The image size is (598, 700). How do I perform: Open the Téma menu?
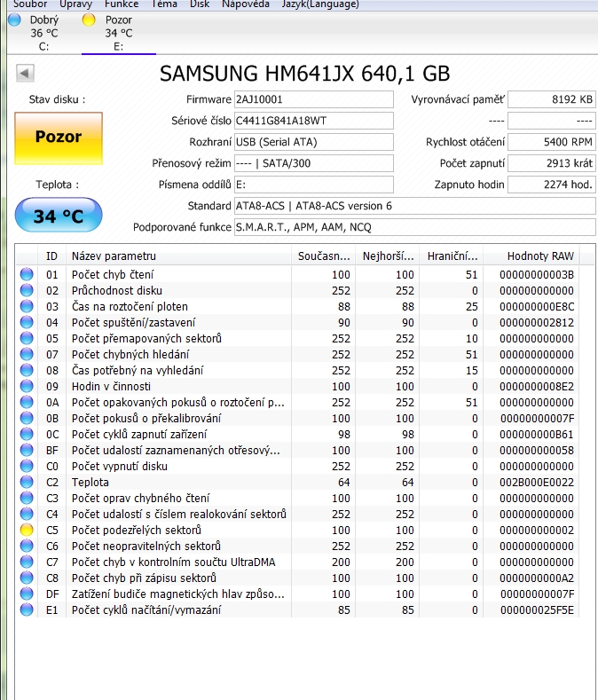[x=164, y=4]
